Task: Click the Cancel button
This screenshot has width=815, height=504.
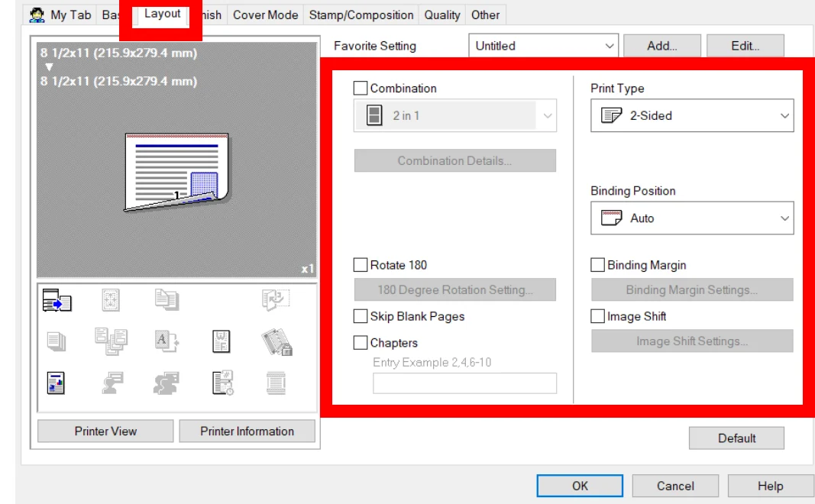Action: coord(675,486)
